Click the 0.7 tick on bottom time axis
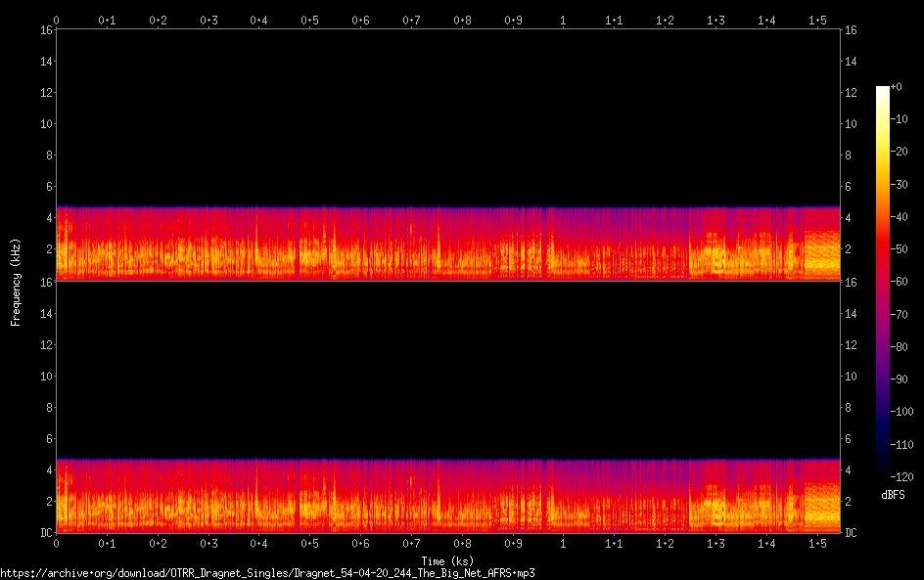 pyautogui.click(x=411, y=543)
